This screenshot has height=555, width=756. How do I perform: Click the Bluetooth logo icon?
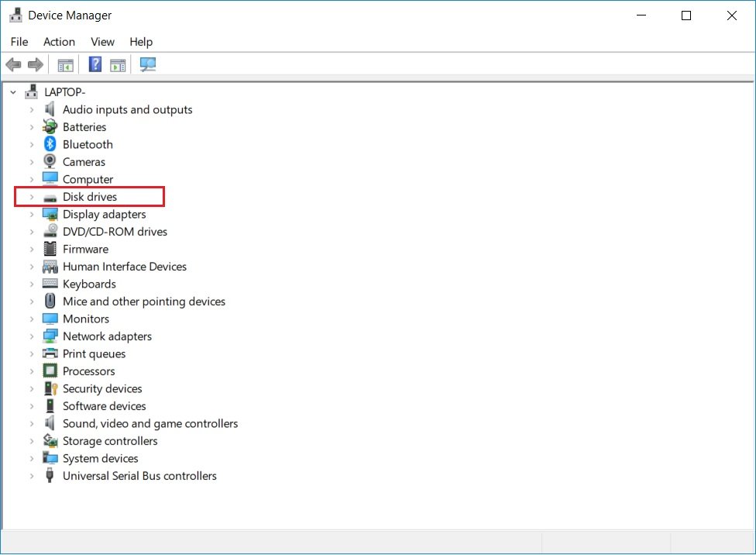[50, 144]
